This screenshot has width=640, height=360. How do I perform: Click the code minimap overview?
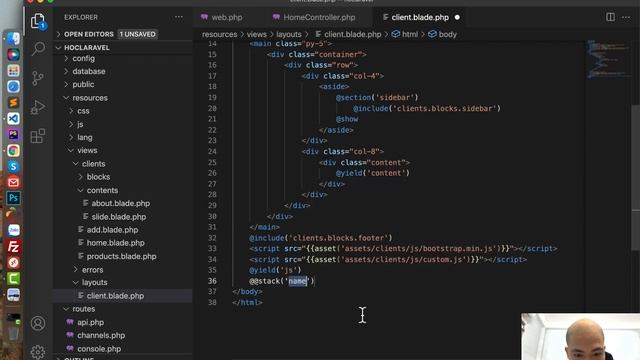click(608, 59)
